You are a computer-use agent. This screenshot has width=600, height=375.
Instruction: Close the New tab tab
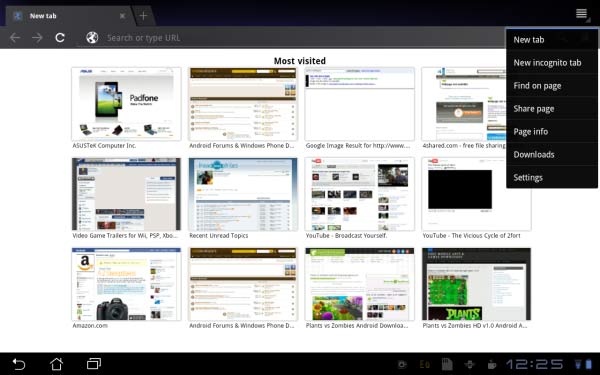click(122, 16)
